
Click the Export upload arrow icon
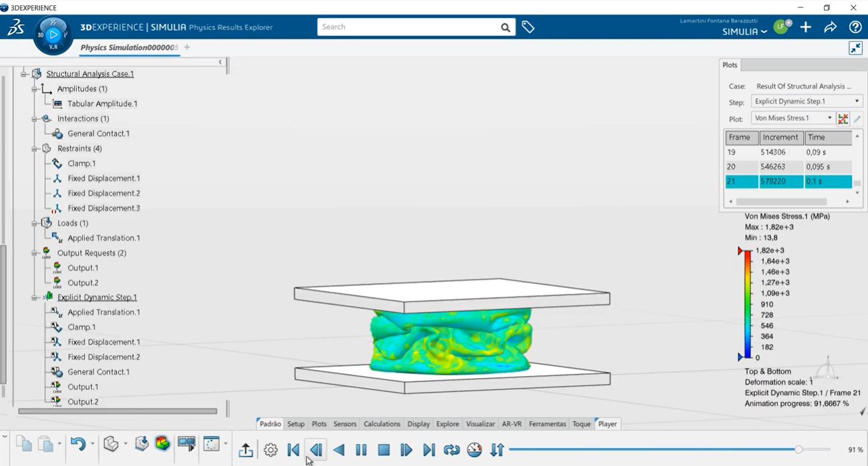[x=246, y=450]
